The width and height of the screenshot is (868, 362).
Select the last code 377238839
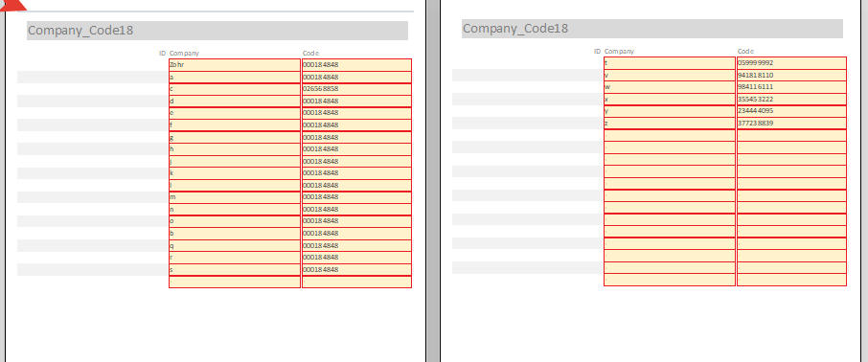791,123
